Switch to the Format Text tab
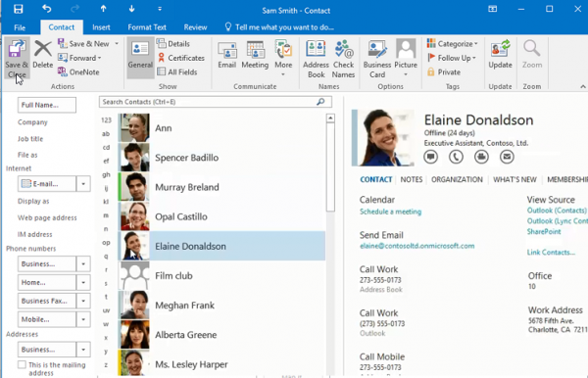 coord(147,27)
